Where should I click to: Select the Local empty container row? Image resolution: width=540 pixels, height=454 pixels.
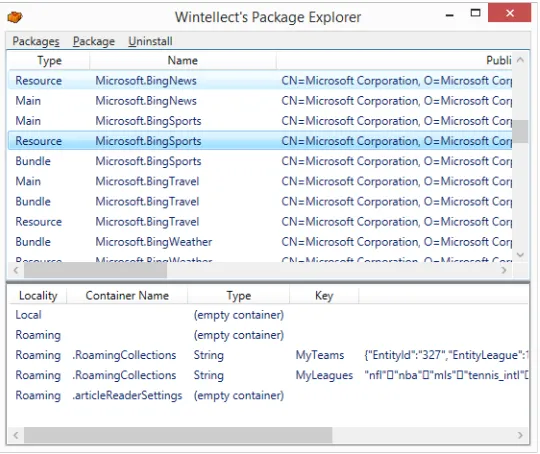coord(269,315)
